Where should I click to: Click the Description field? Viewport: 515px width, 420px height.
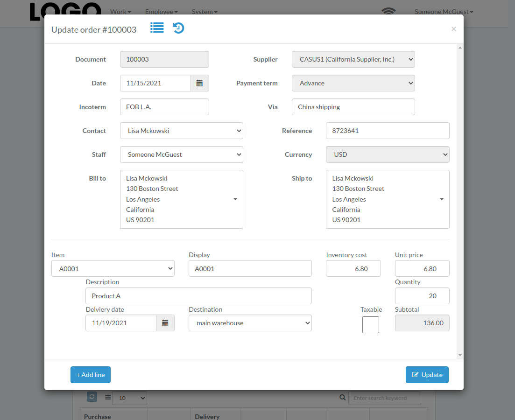(198, 296)
